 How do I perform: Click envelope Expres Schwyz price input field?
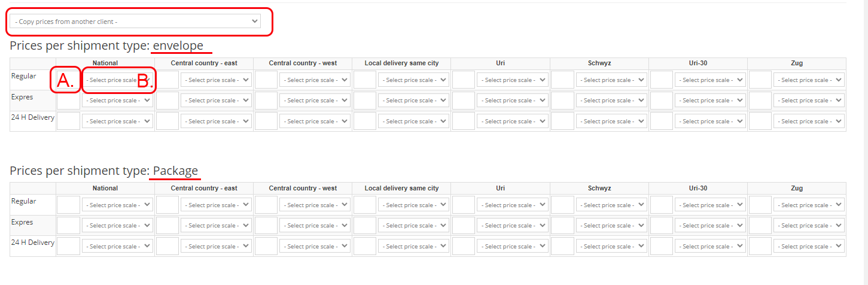562,101
